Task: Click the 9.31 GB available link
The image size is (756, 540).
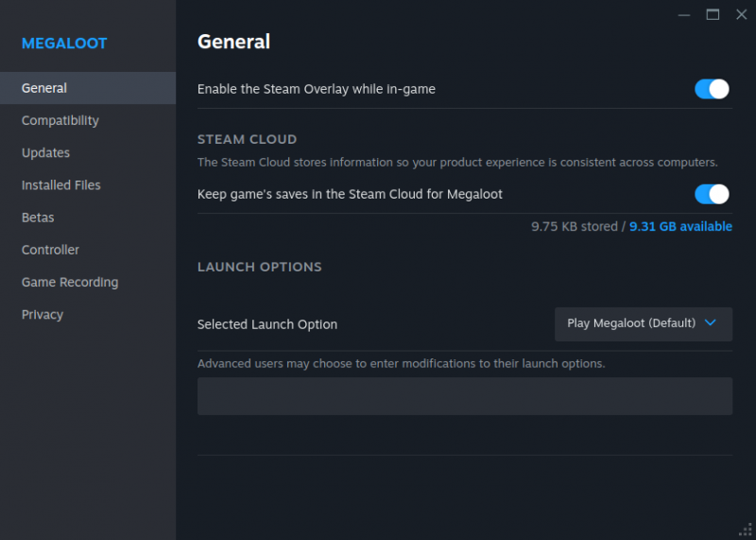Action: (680, 226)
